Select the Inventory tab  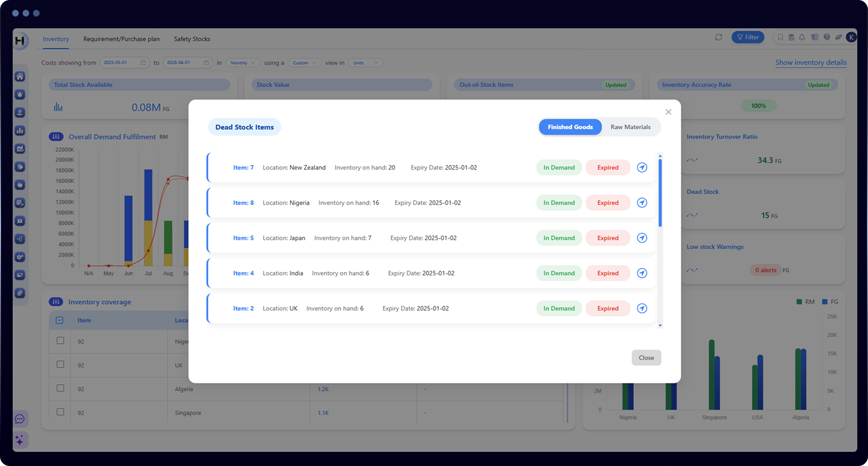tap(56, 39)
